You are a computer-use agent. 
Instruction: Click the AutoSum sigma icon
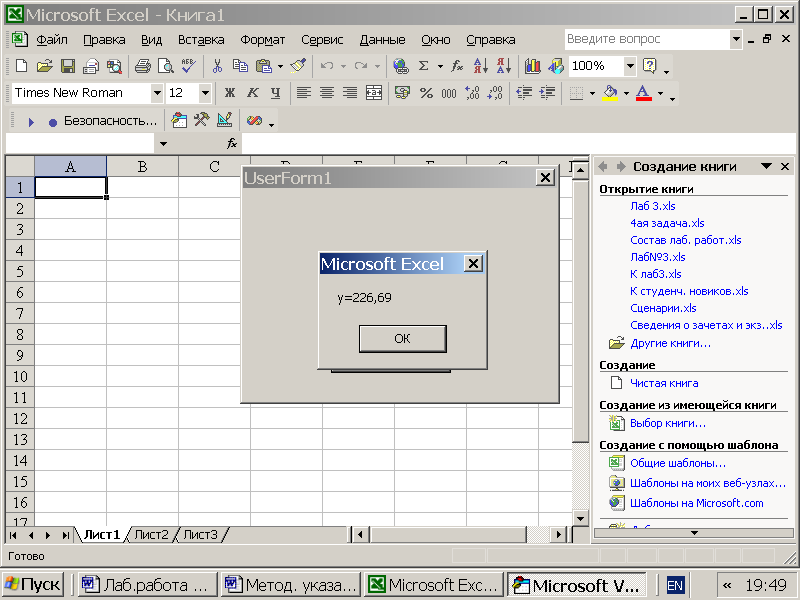coord(423,66)
